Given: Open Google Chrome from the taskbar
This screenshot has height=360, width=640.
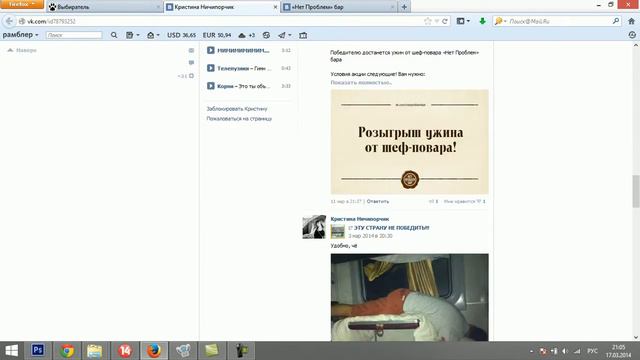Looking at the screenshot, I should pos(67,351).
